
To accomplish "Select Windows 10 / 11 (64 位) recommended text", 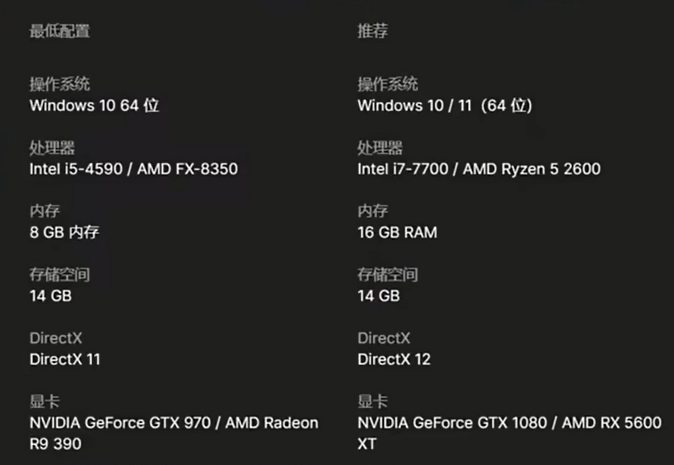I will pyautogui.click(x=445, y=105).
